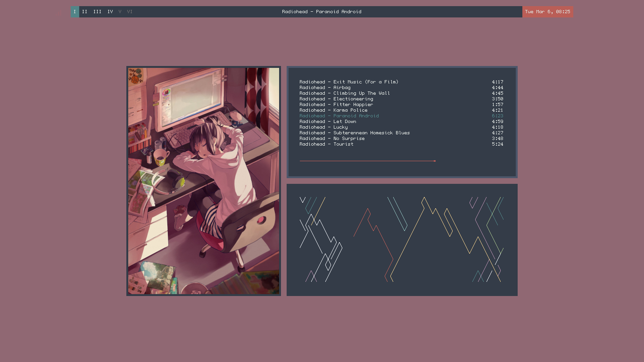Select highlighted Paranoid Android track
The height and width of the screenshot is (362, 644).
tap(401, 116)
